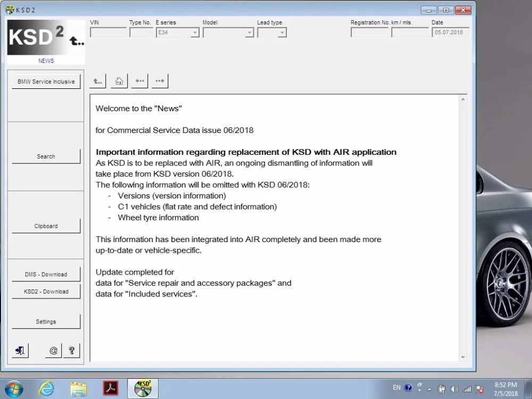Launch Internet Explorer from the taskbar
This screenshot has width=532, height=399.
tap(46, 389)
